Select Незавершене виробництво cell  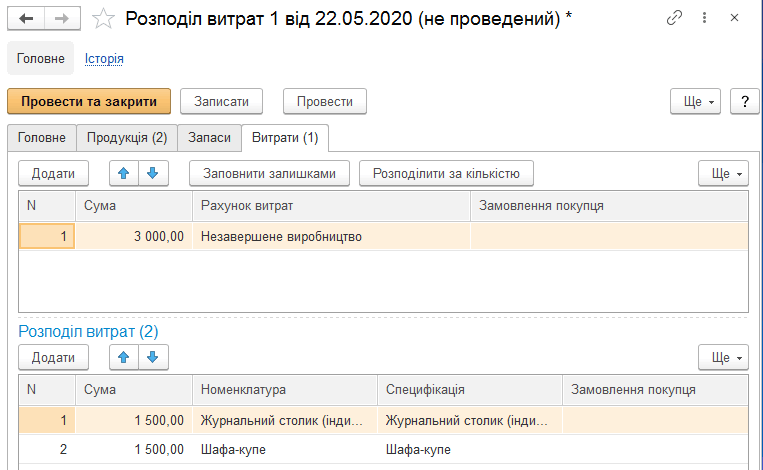tap(331, 236)
